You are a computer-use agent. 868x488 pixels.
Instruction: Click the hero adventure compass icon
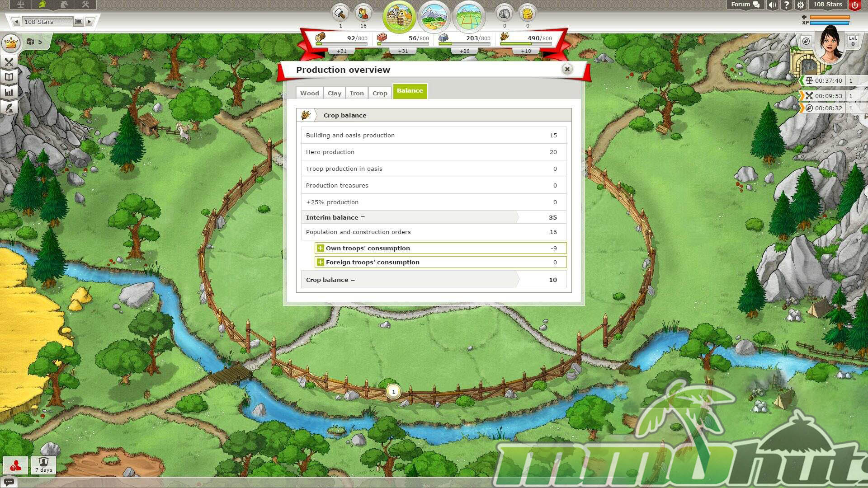point(806,41)
